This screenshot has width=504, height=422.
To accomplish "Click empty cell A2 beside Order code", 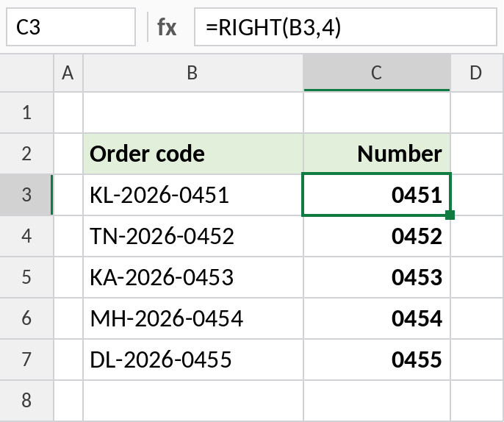I will (x=68, y=154).
